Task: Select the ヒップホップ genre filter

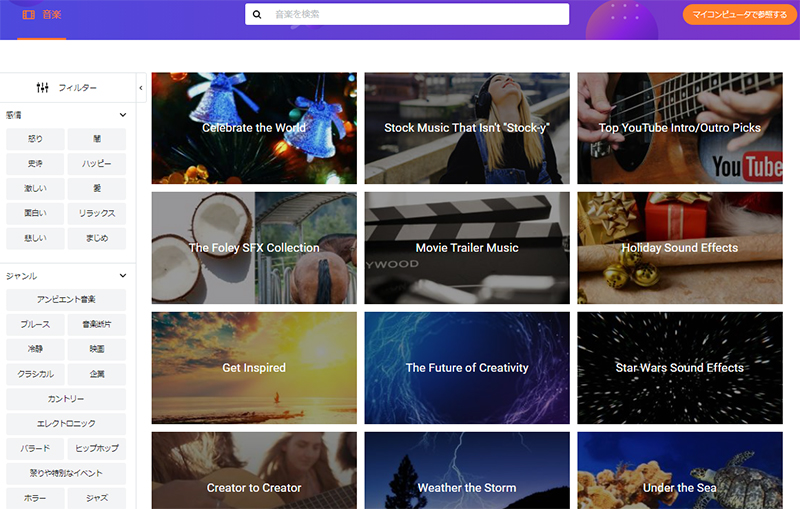Action: [x=97, y=448]
